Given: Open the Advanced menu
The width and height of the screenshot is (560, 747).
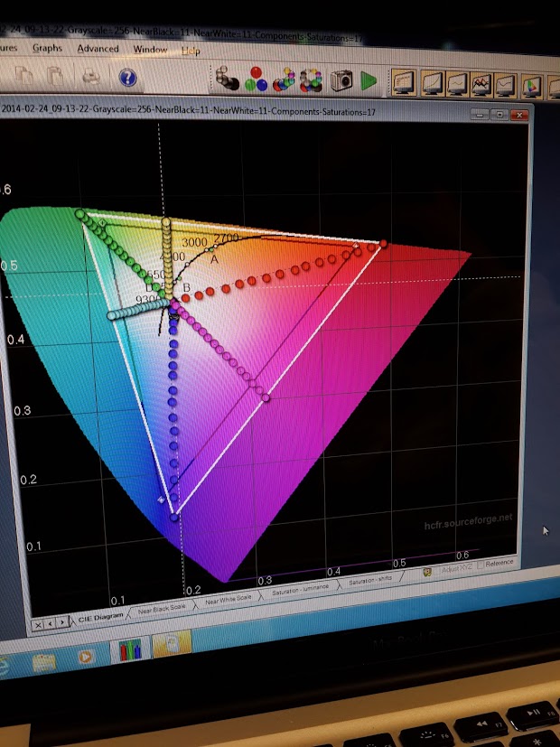Looking at the screenshot, I should (x=98, y=48).
